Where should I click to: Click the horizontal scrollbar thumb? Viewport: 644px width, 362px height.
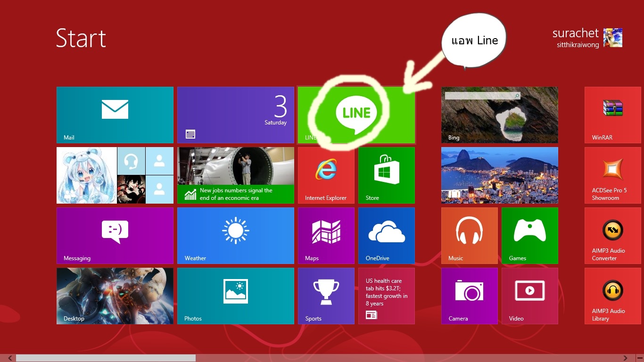[x=106, y=358]
